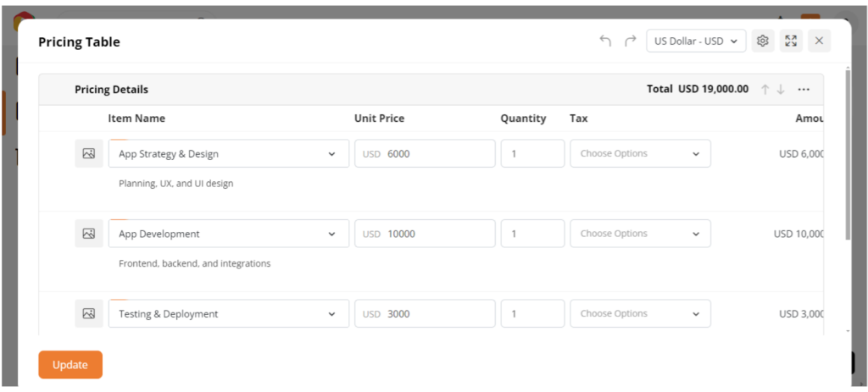Click the redo arrow icon
Image resolution: width=868 pixels, height=392 pixels.
coord(630,41)
